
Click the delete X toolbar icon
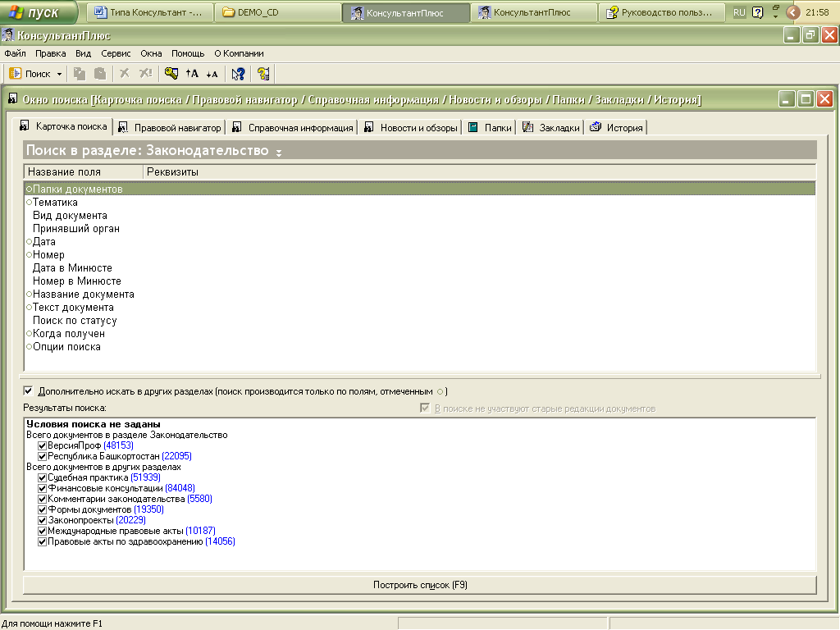coord(125,73)
